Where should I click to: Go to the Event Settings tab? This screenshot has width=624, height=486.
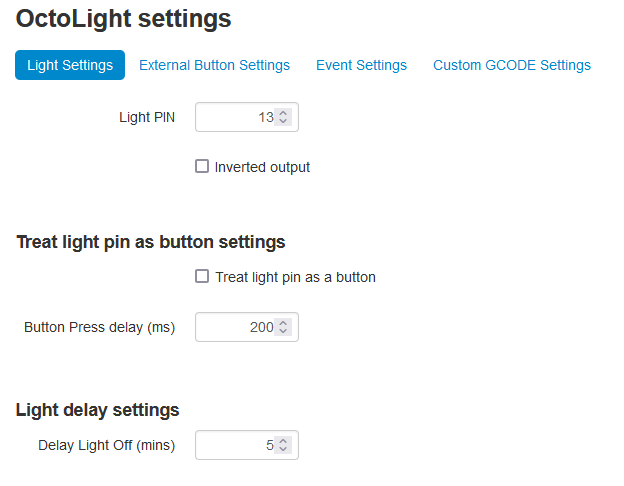coord(361,65)
